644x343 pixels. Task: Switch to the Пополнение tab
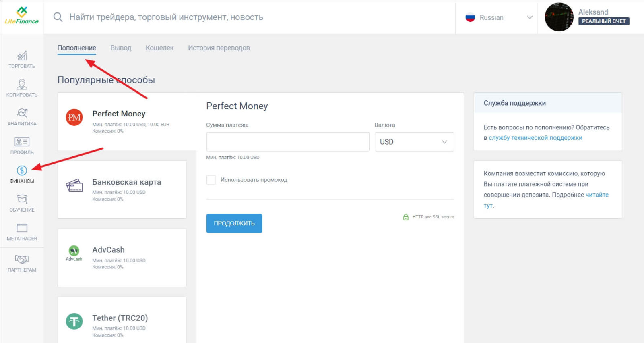(x=77, y=48)
